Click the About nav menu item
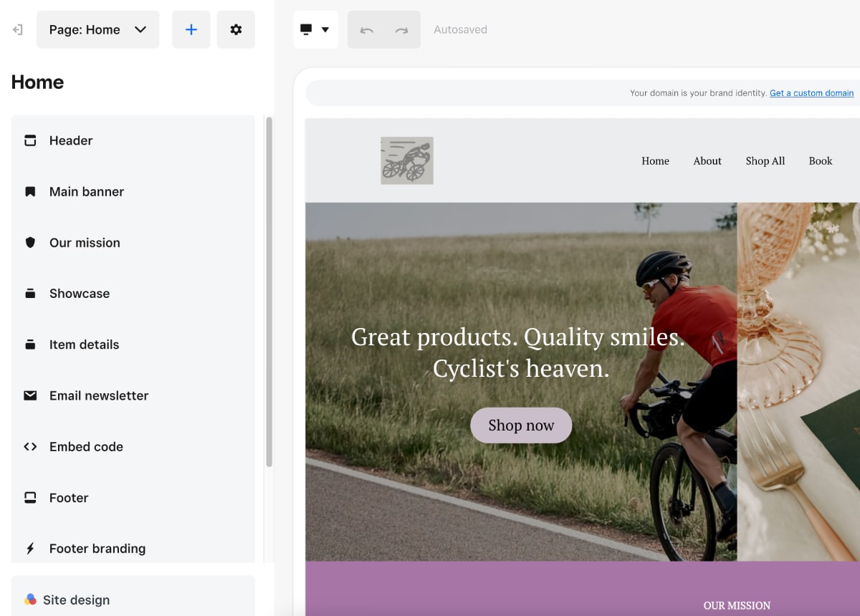This screenshot has width=860, height=616. [707, 161]
